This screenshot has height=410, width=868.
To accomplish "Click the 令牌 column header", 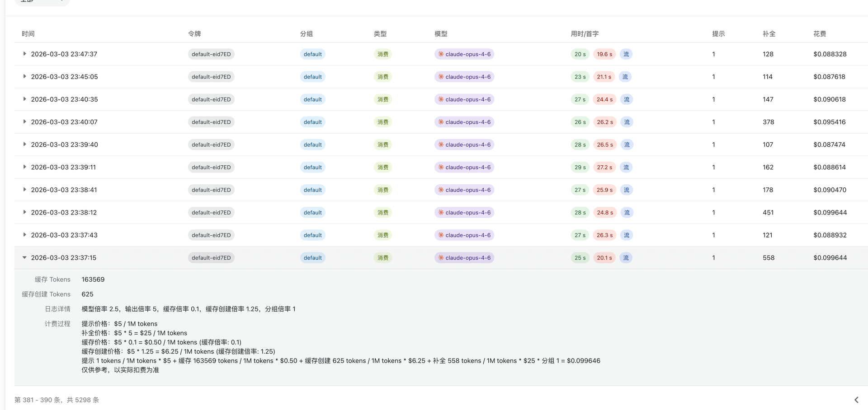I will pos(194,34).
